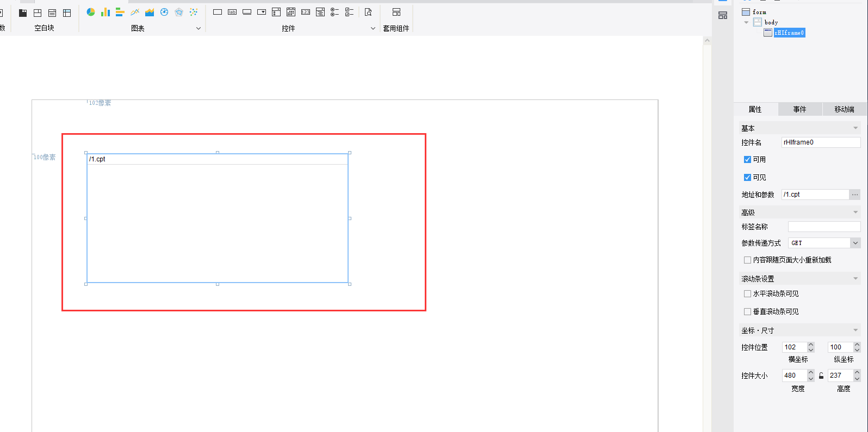The height and width of the screenshot is (432, 868).
Task: Select the blank block with horizontal lines
Action: 52,12
